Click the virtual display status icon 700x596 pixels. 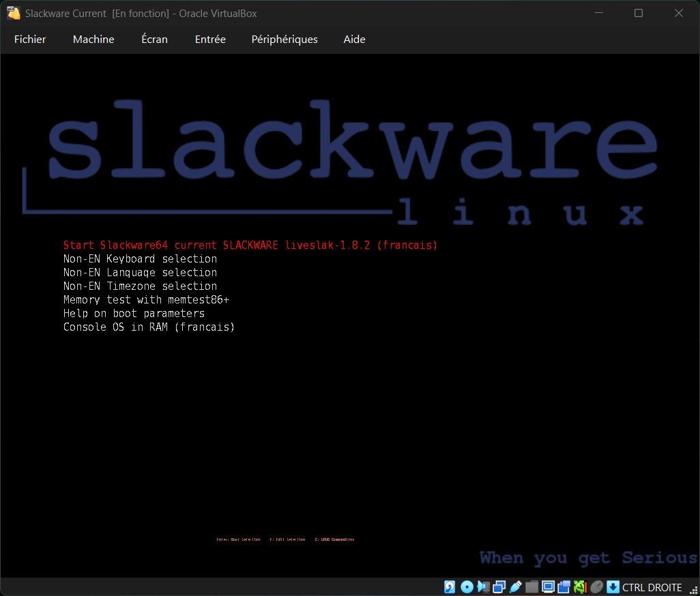point(548,587)
